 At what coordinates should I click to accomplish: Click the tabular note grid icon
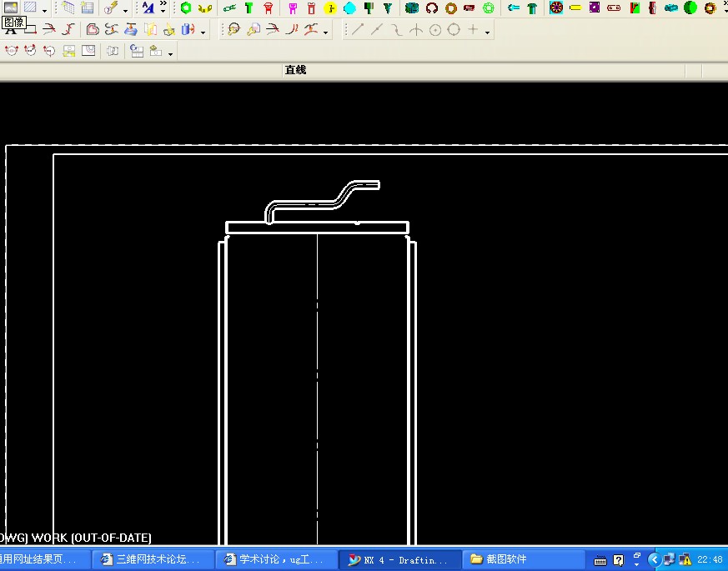pos(68,8)
